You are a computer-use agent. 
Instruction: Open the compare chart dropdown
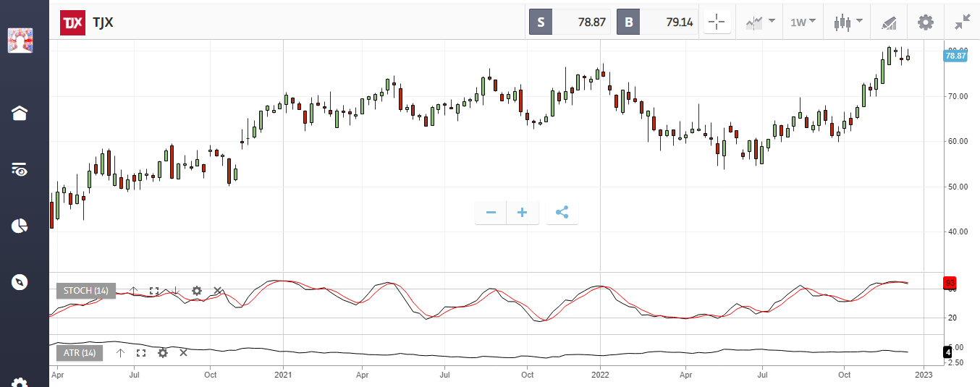click(x=760, y=22)
